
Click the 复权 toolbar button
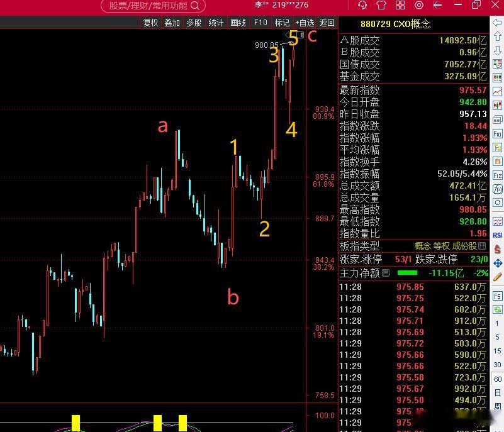tap(150, 23)
